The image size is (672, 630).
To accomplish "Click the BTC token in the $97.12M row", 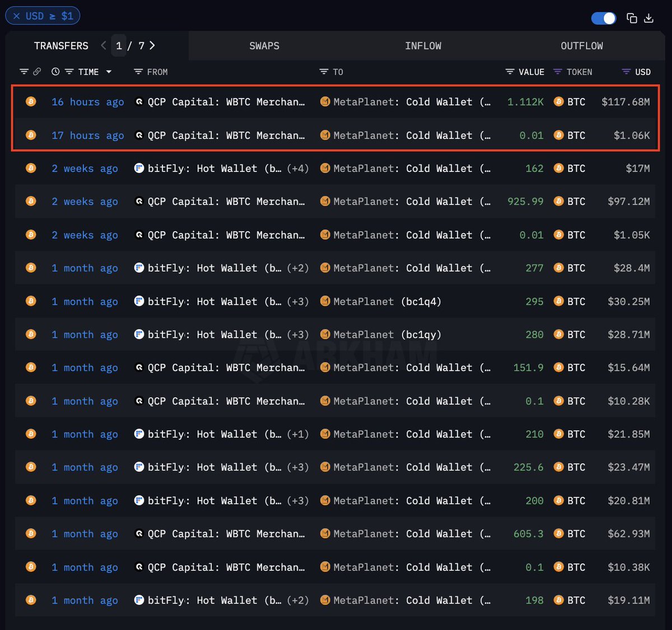I will (570, 202).
